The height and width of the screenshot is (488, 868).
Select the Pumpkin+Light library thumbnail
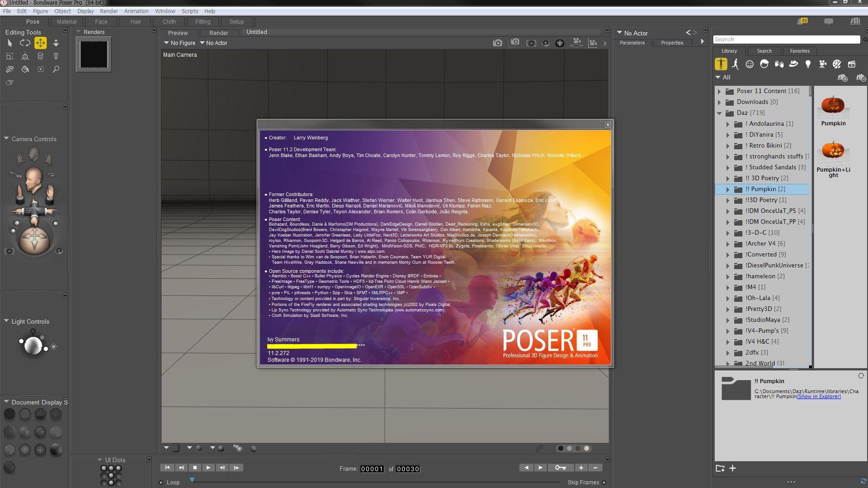click(833, 158)
